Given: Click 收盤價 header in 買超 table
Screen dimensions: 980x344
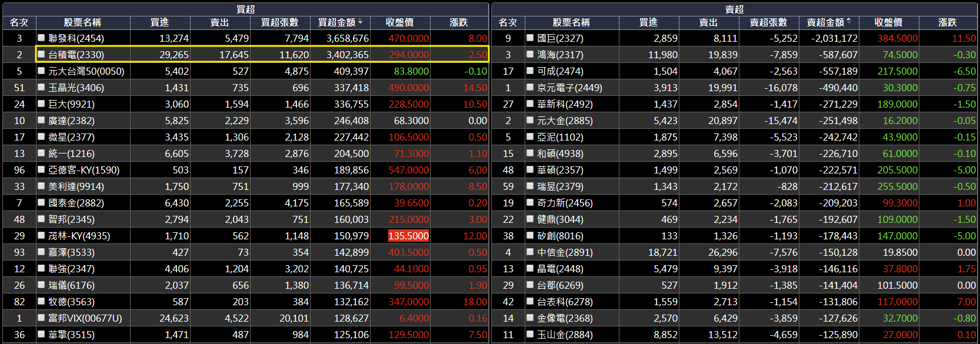Looking at the screenshot, I should [399, 22].
